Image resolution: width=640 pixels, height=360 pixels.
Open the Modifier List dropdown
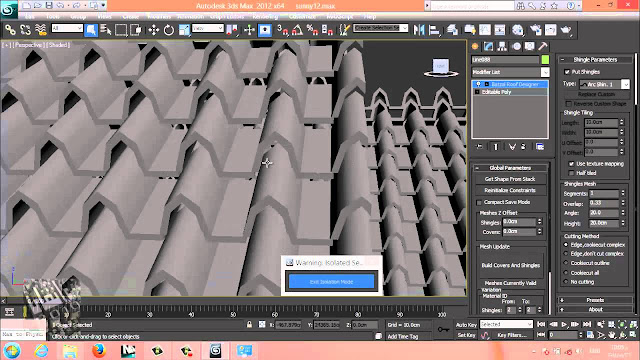tap(510, 72)
